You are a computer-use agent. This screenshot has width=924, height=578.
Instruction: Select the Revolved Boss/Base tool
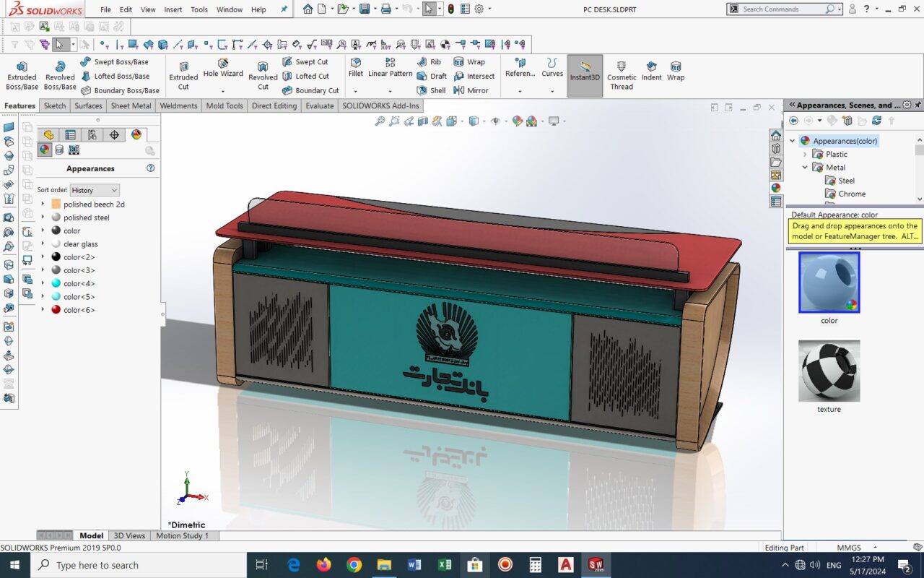pos(59,75)
